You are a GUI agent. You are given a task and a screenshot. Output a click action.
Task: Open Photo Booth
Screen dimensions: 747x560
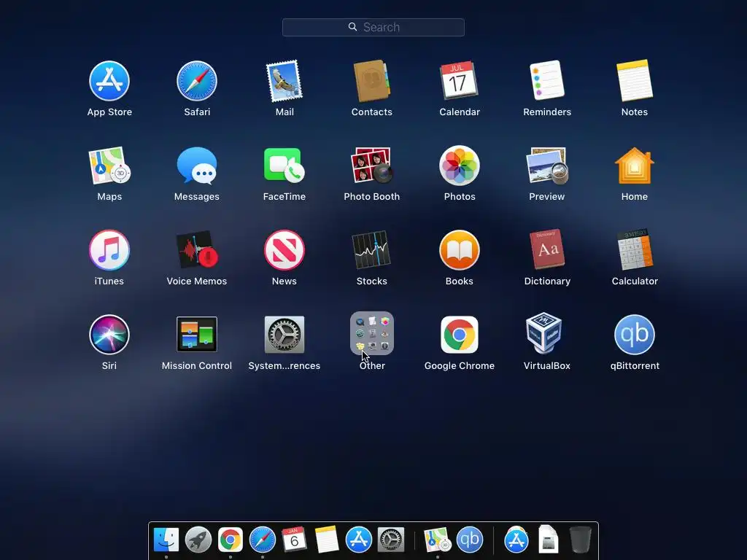(371, 166)
